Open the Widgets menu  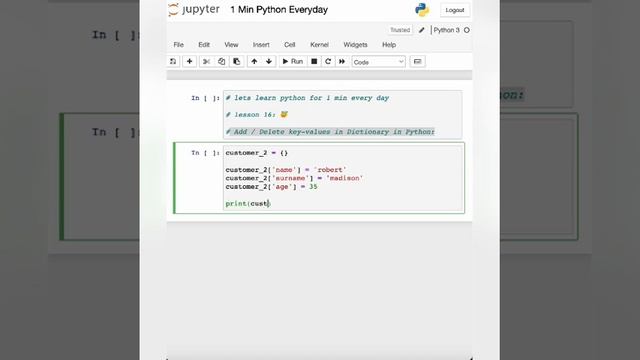click(355, 45)
